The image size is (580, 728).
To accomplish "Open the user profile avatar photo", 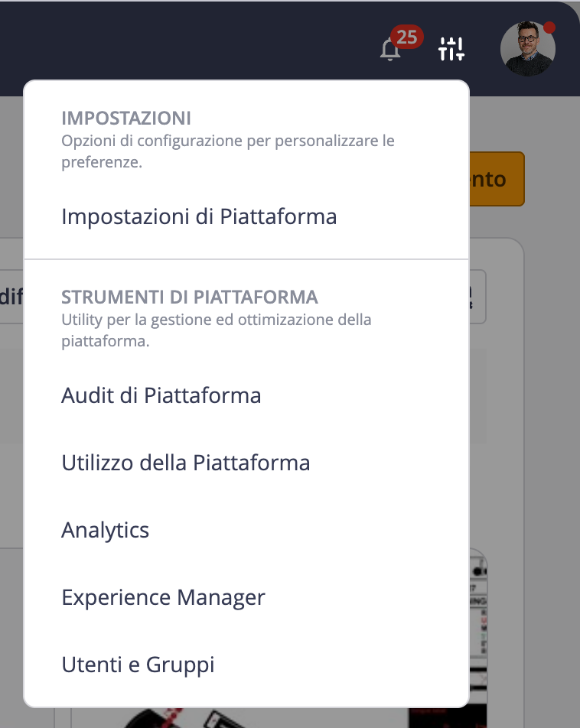I will coord(527,49).
